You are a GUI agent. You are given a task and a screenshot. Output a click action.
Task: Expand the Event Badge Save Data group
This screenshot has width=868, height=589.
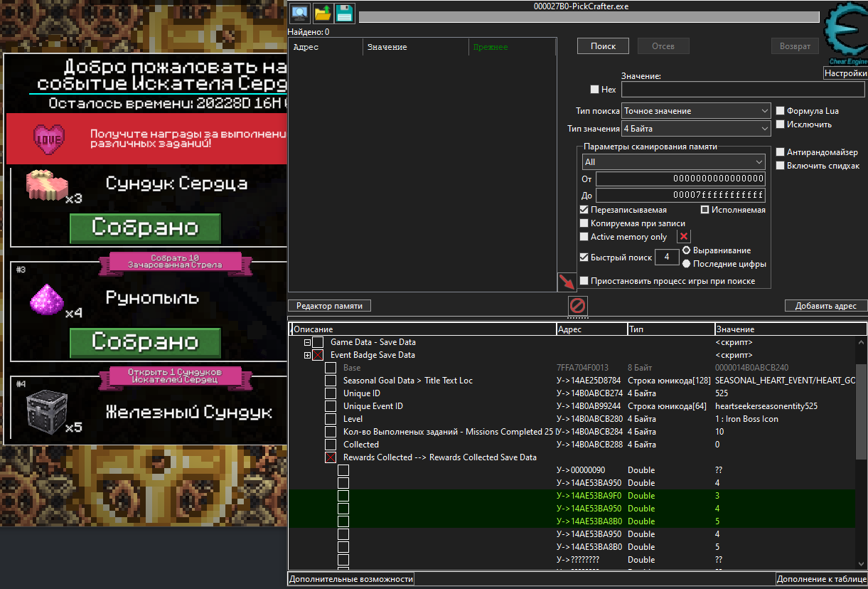[307, 355]
